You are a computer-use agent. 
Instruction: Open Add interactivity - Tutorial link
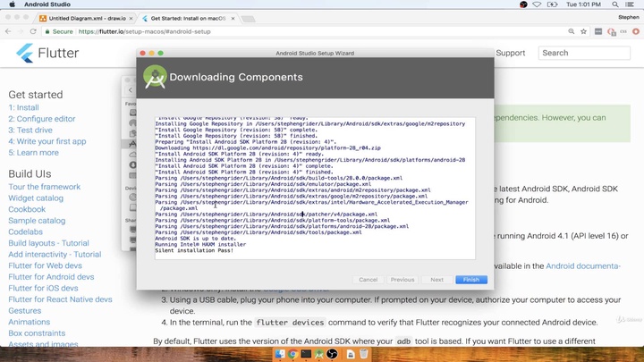(55, 255)
